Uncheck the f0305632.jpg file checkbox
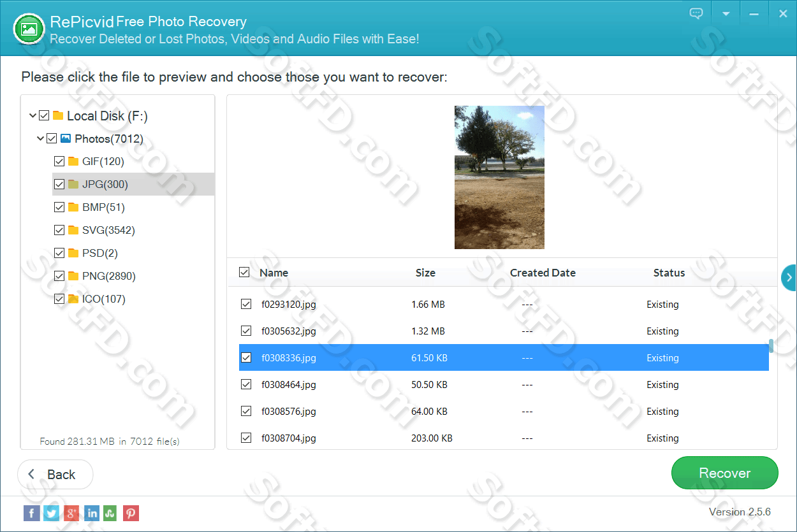The width and height of the screenshot is (797, 532). pyautogui.click(x=246, y=331)
